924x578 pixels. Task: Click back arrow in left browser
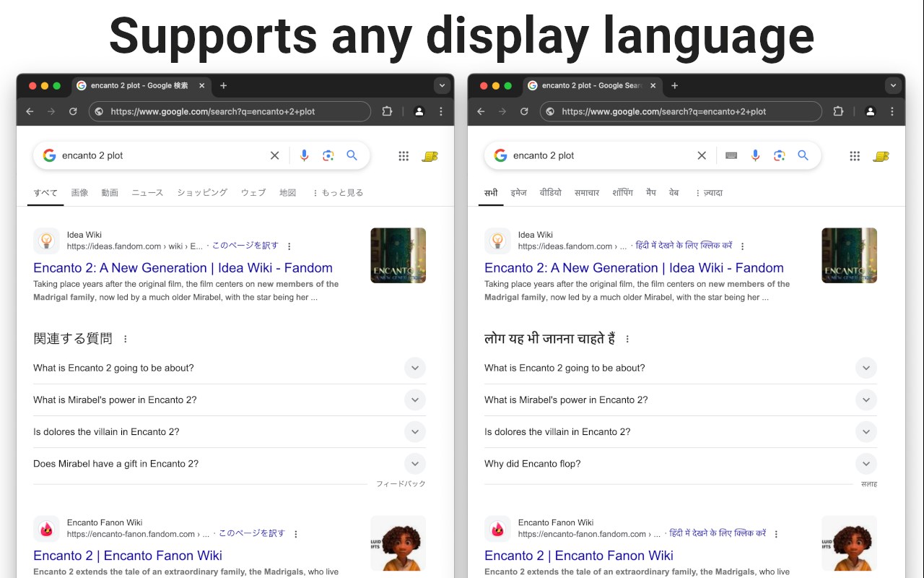30,111
